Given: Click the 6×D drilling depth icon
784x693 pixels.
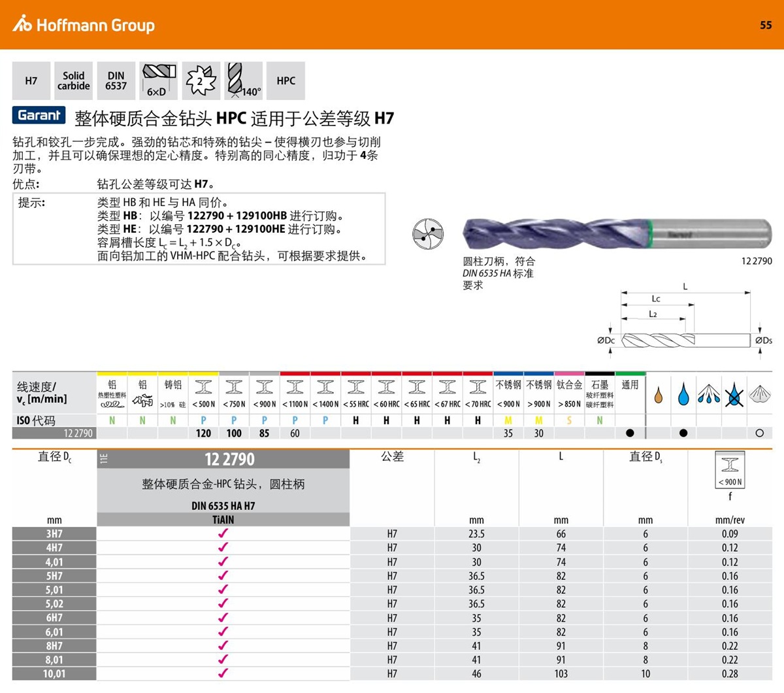Looking at the screenshot, I should tap(159, 81).
